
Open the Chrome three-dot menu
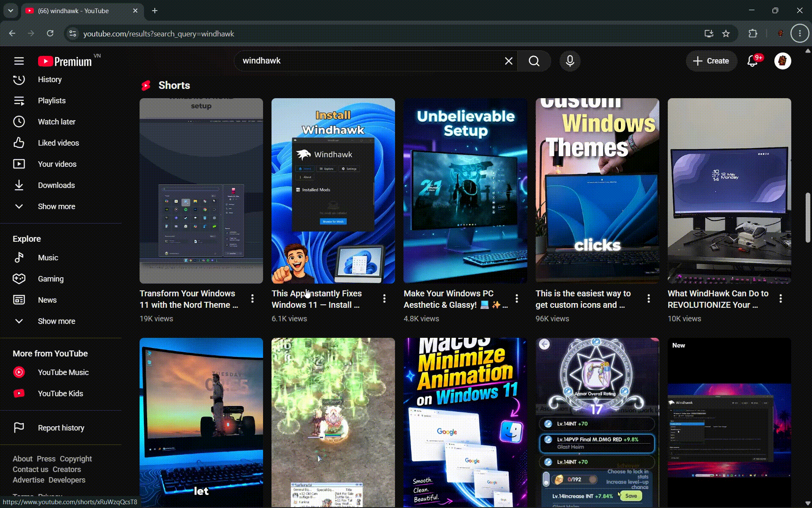click(799, 33)
